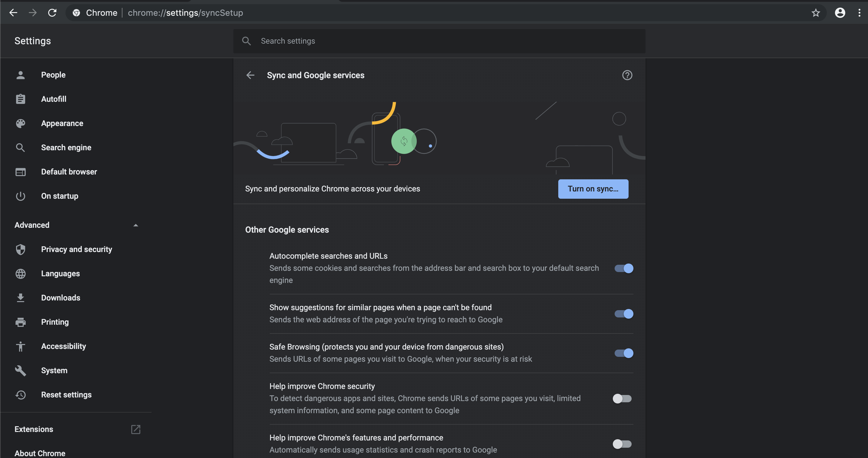Click the Privacy and security shield icon
This screenshot has height=458, width=868.
click(x=21, y=249)
